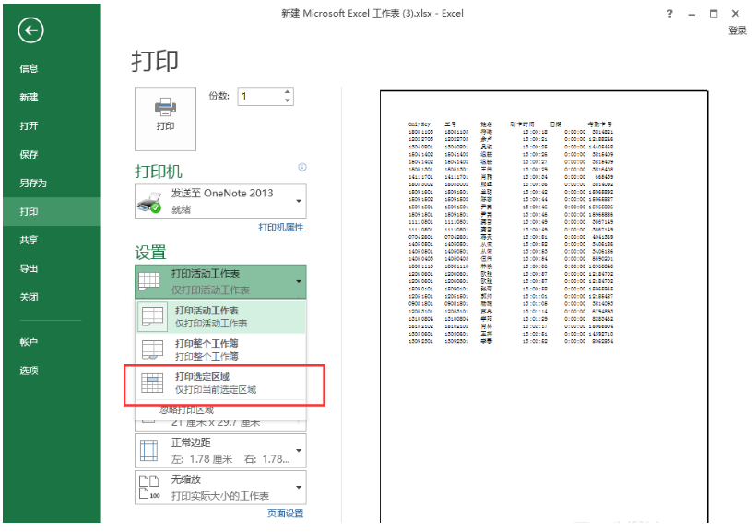This screenshot has height=532, width=756.
Task: Click the 正常边距 margins icon
Action: click(148, 452)
